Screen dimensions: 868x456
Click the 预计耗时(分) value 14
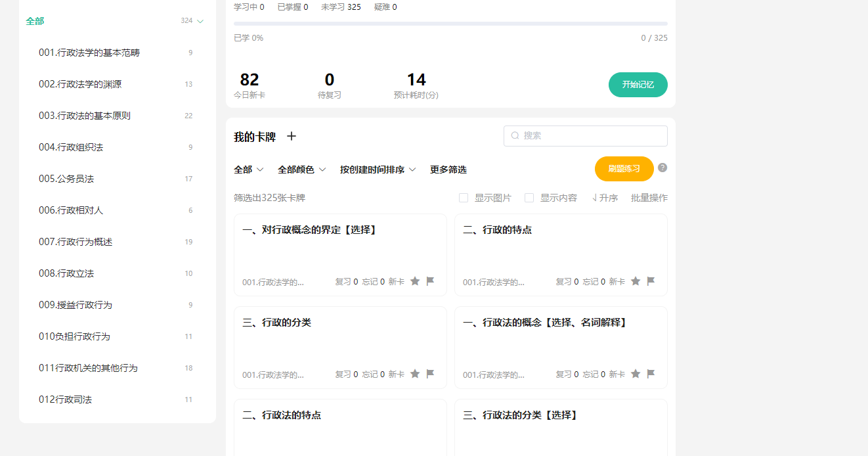416,80
